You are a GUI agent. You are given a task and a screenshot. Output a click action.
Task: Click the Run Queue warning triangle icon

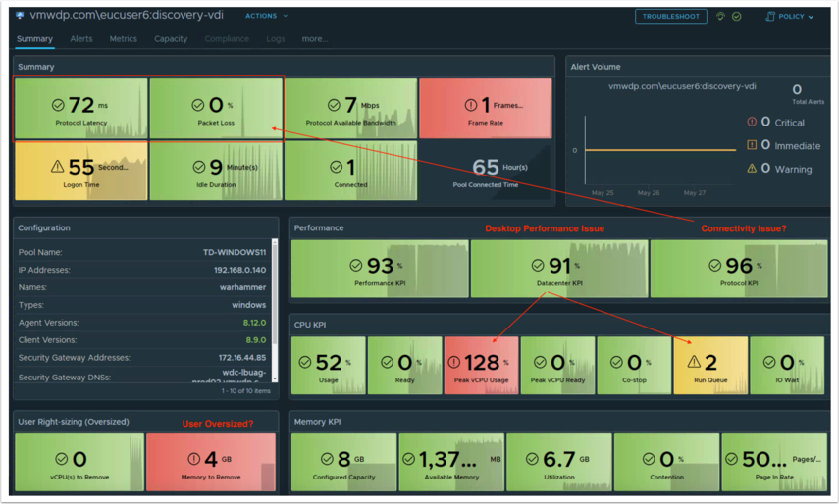point(694,363)
